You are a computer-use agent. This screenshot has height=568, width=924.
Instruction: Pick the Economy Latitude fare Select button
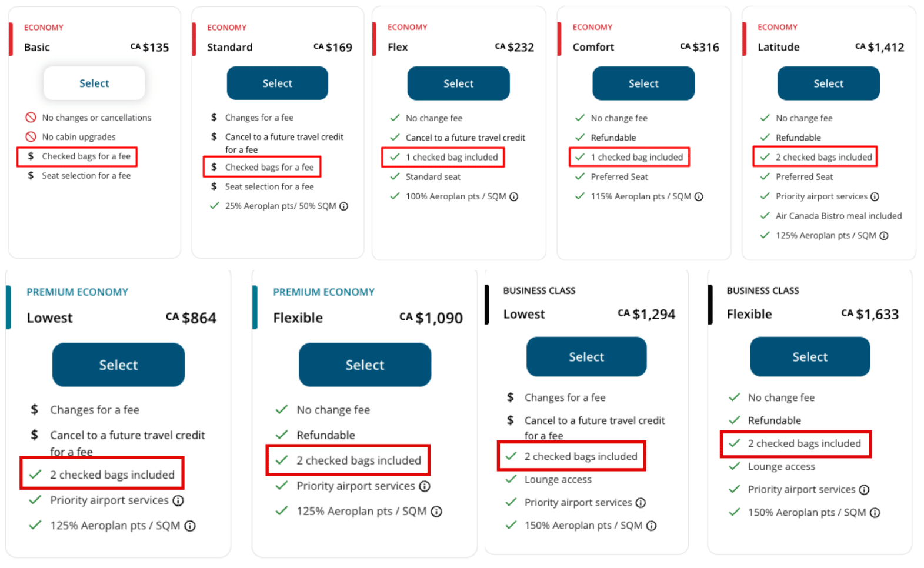[x=828, y=83]
